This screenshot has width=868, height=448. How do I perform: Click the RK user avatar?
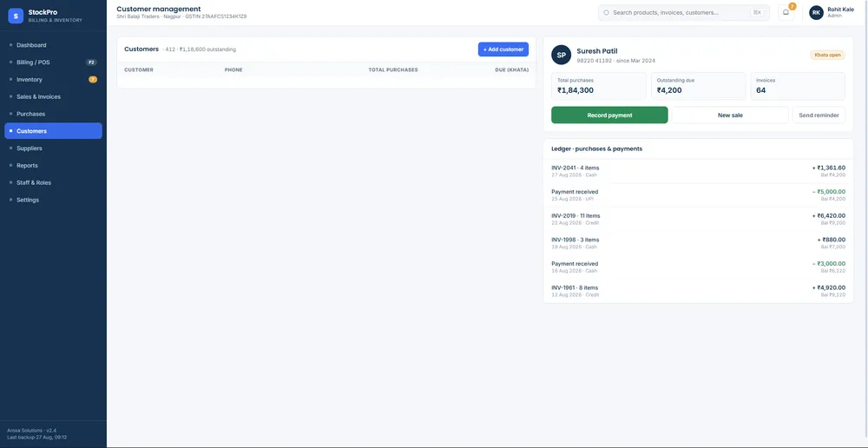pyautogui.click(x=816, y=12)
